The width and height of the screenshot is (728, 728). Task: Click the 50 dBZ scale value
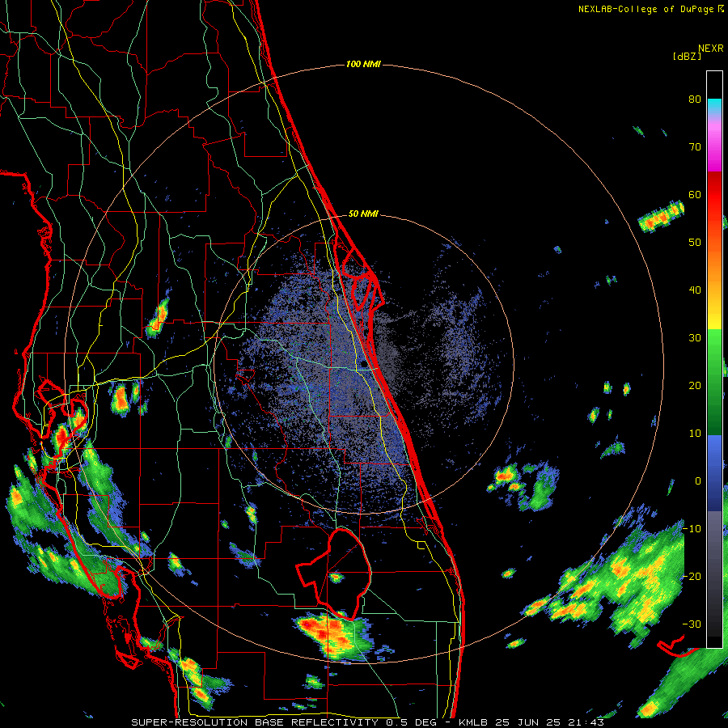click(x=695, y=243)
